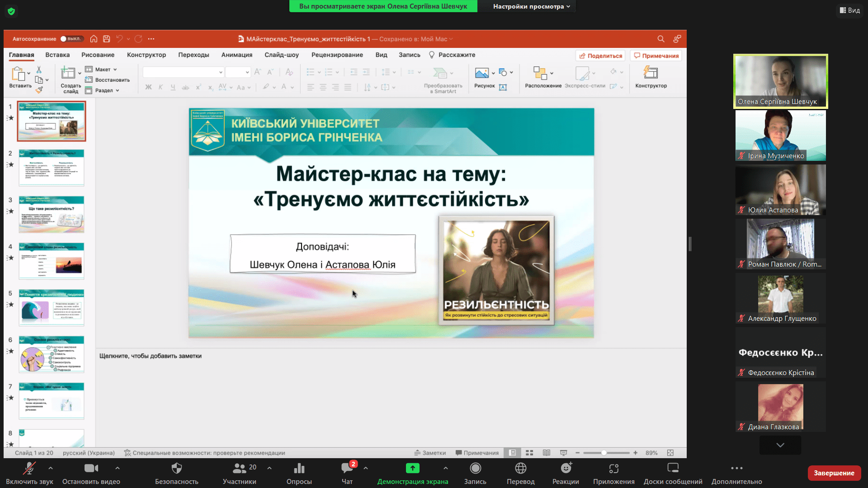Open the Participants (Участники) panel
Screen dimensions: 868x488
239,469
